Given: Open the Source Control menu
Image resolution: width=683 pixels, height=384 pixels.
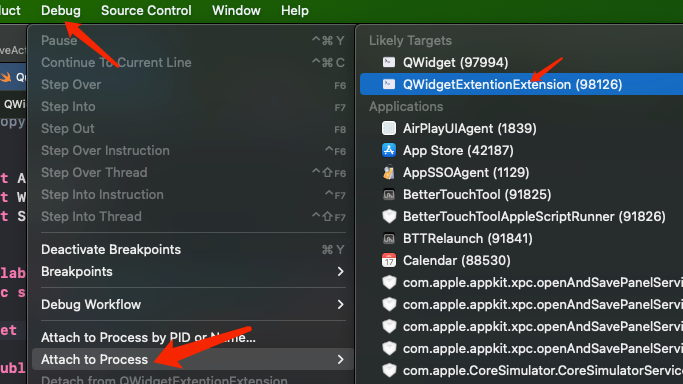Looking at the screenshot, I should pyautogui.click(x=146, y=10).
